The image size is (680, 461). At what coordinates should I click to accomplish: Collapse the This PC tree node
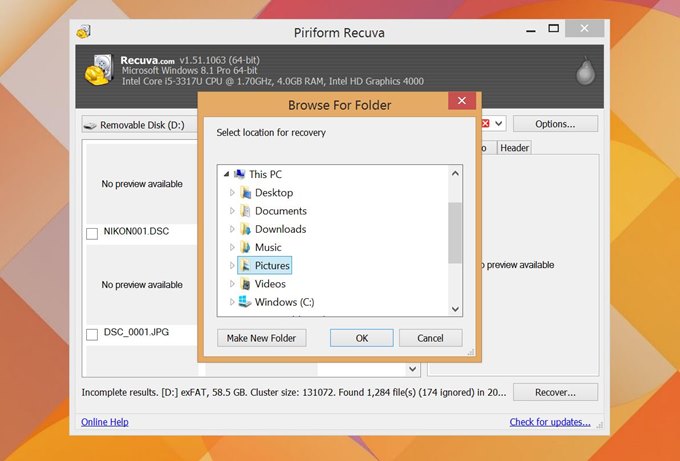(226, 174)
